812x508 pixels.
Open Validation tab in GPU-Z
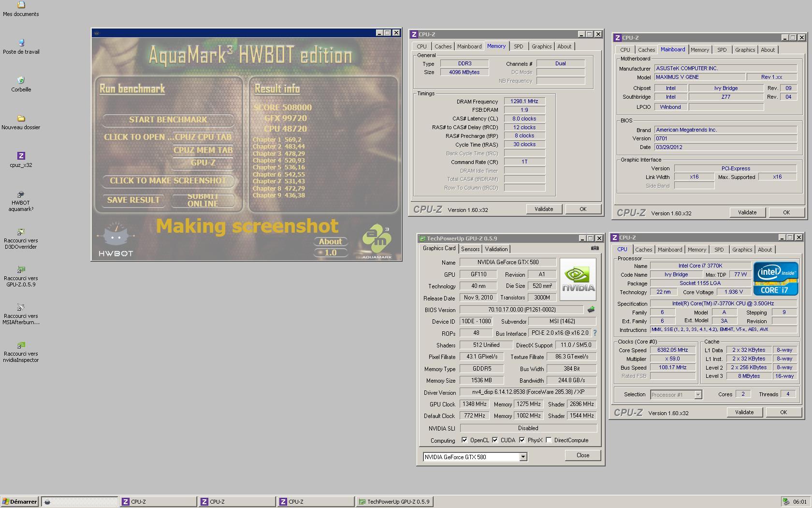(x=496, y=249)
